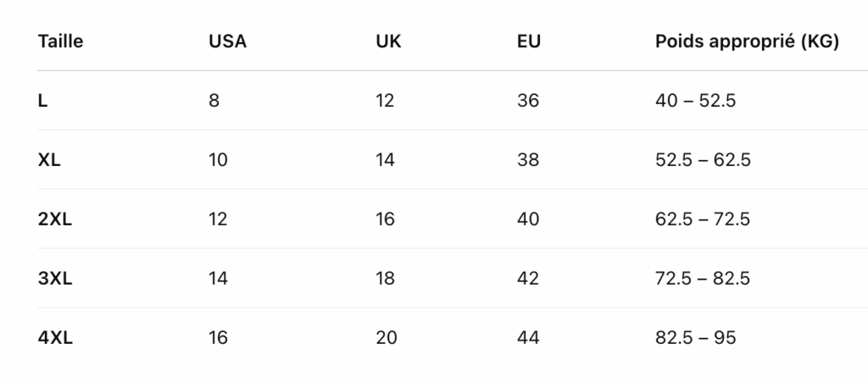The image size is (868, 382).
Task: Click the UK value 18 for 3XL
Action: coord(385,279)
